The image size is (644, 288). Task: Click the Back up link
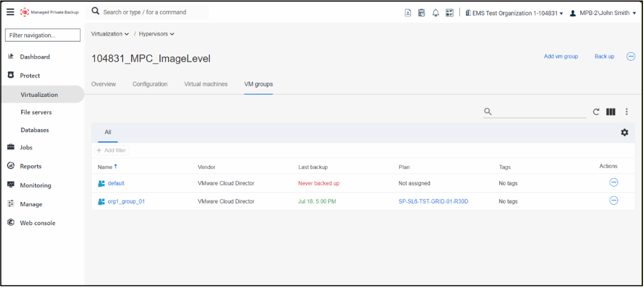pyautogui.click(x=604, y=56)
